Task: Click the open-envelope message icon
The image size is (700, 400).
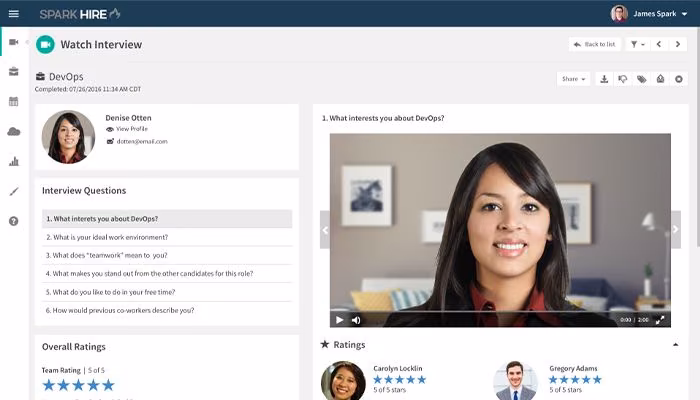Action: 660,79
